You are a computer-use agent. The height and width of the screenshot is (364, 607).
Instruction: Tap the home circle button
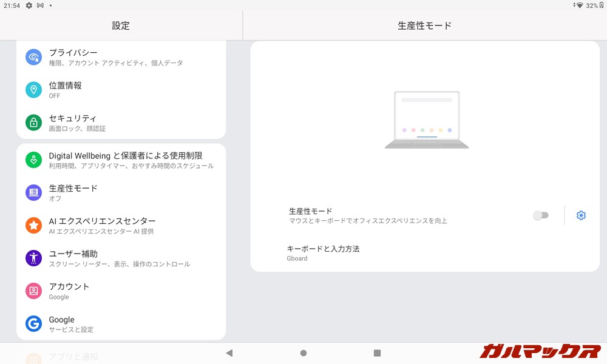tap(303, 352)
